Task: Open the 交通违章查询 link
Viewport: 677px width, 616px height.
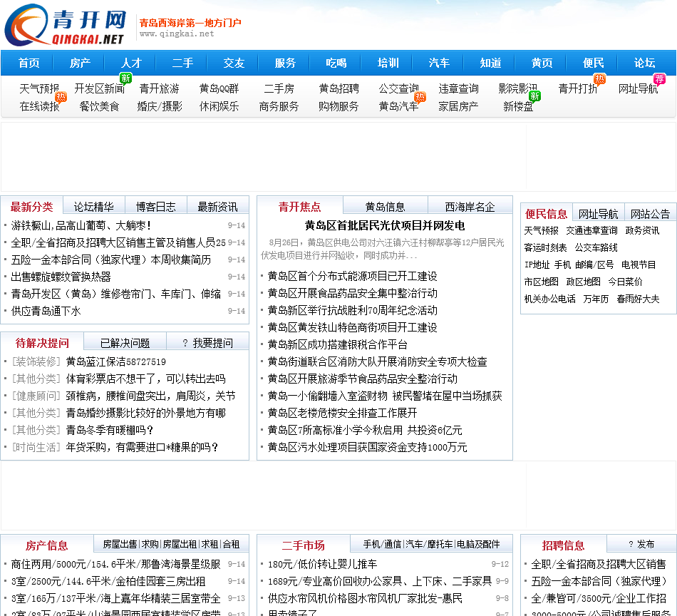Action: [591, 230]
